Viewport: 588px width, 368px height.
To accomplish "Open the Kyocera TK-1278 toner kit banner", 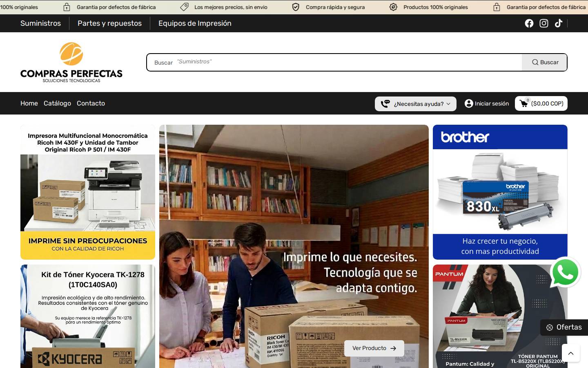I will (88, 316).
